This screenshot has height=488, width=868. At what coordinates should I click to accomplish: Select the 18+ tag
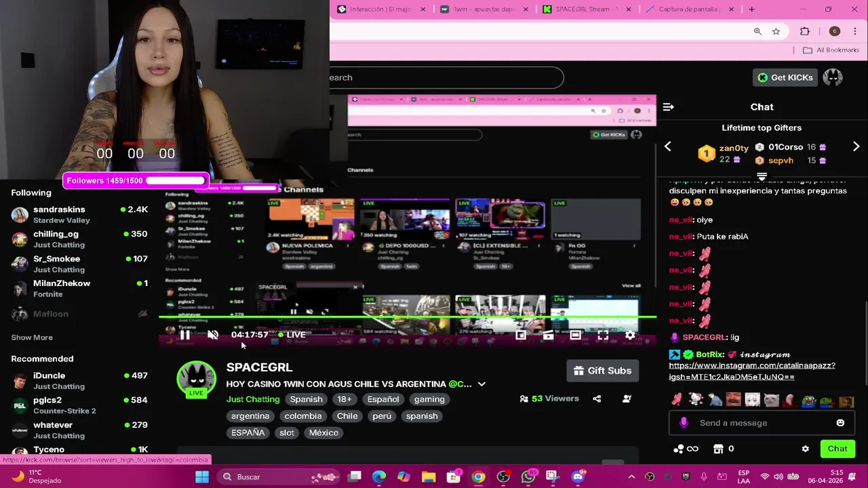pos(344,399)
